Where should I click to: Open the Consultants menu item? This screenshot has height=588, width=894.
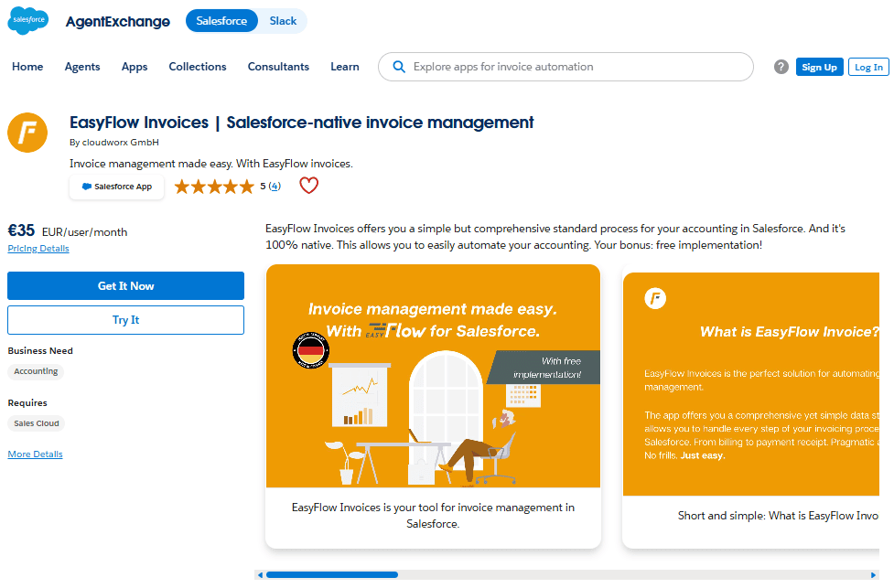278,67
